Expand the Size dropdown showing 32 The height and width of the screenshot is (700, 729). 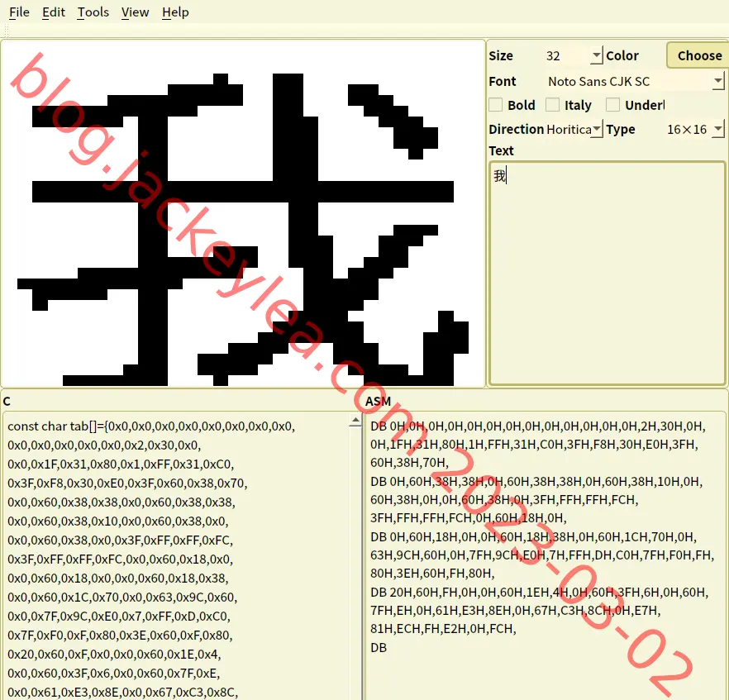coord(596,55)
